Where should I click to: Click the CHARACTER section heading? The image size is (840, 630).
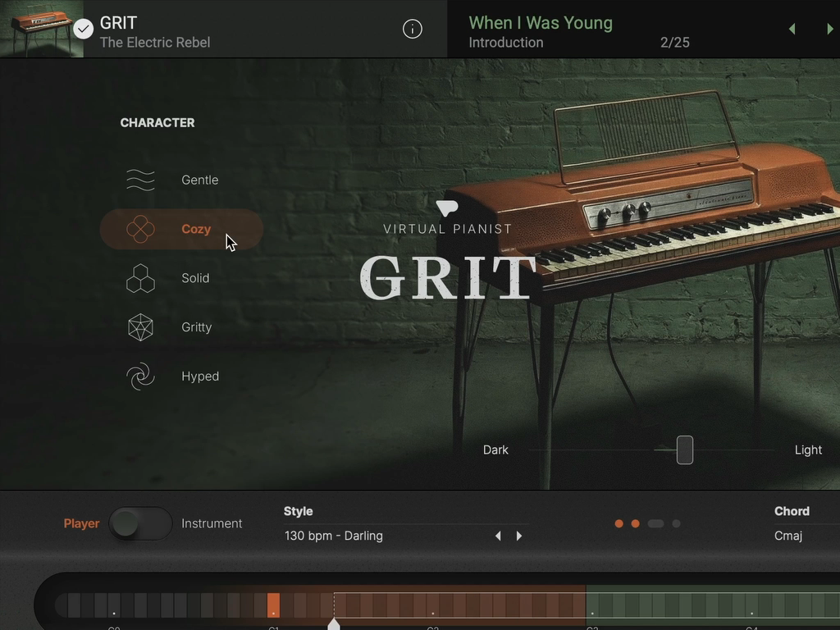click(157, 123)
